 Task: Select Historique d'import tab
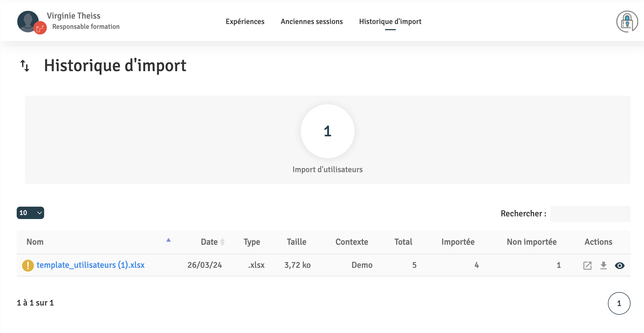pos(390,22)
